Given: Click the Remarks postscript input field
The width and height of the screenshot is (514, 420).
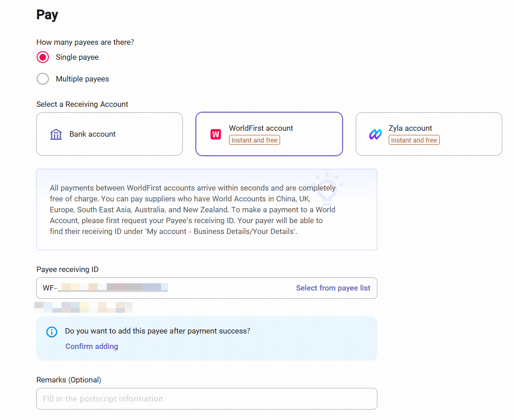Looking at the screenshot, I should pyautogui.click(x=206, y=399).
